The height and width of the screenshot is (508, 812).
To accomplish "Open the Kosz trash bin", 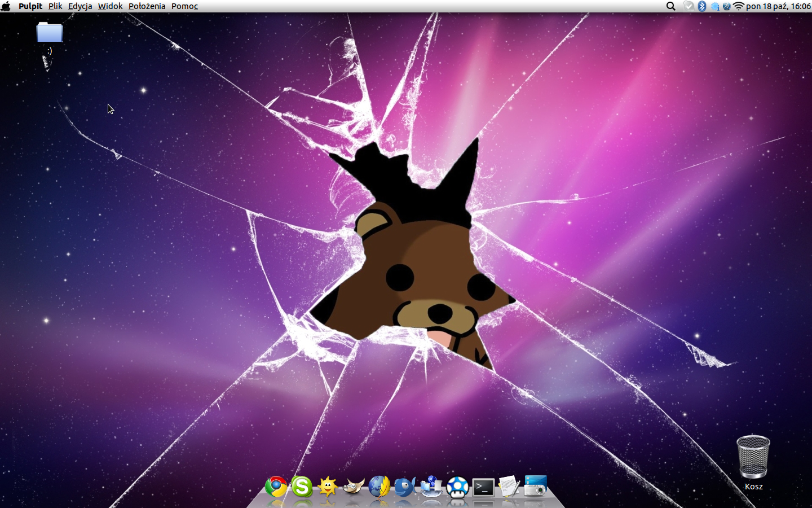I will pos(753,457).
